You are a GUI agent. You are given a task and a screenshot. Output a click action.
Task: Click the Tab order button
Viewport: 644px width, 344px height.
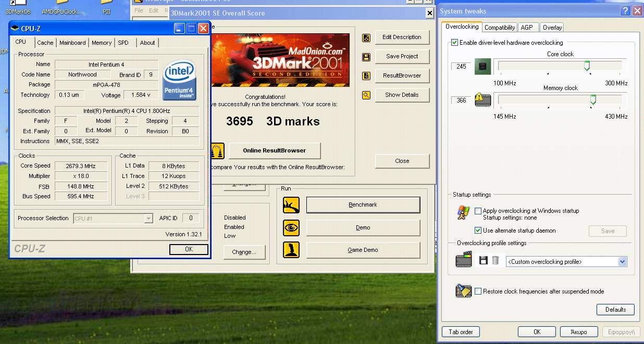(461, 332)
